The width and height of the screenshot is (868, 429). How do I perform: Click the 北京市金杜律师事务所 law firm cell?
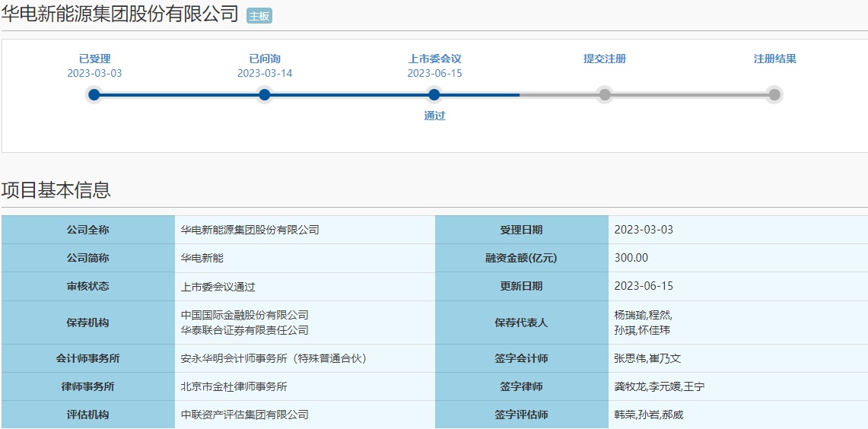click(234, 386)
